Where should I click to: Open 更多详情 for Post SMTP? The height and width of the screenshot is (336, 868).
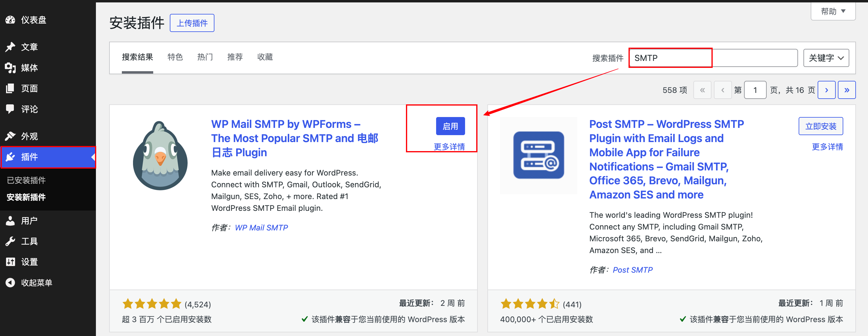[827, 147]
